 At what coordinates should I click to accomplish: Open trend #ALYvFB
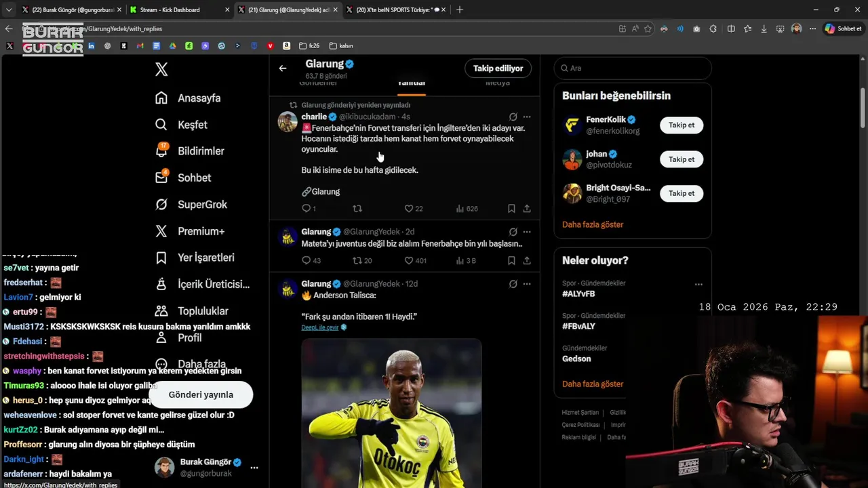(x=578, y=293)
